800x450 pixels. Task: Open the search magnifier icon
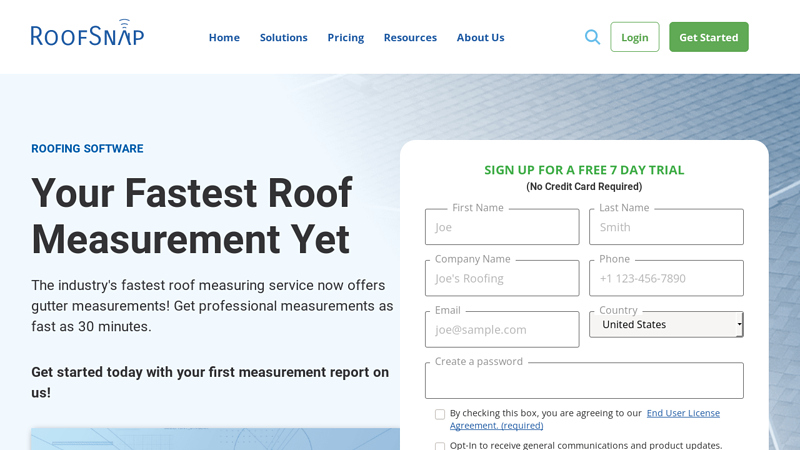[x=592, y=37]
